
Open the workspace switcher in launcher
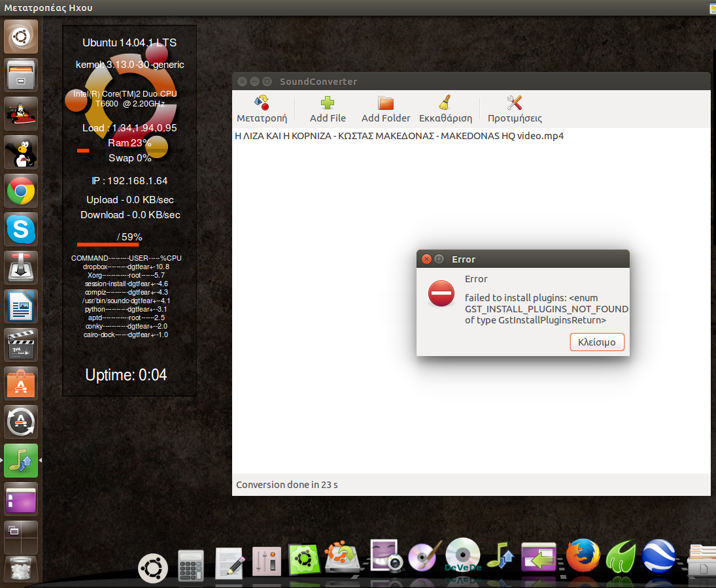point(21,536)
